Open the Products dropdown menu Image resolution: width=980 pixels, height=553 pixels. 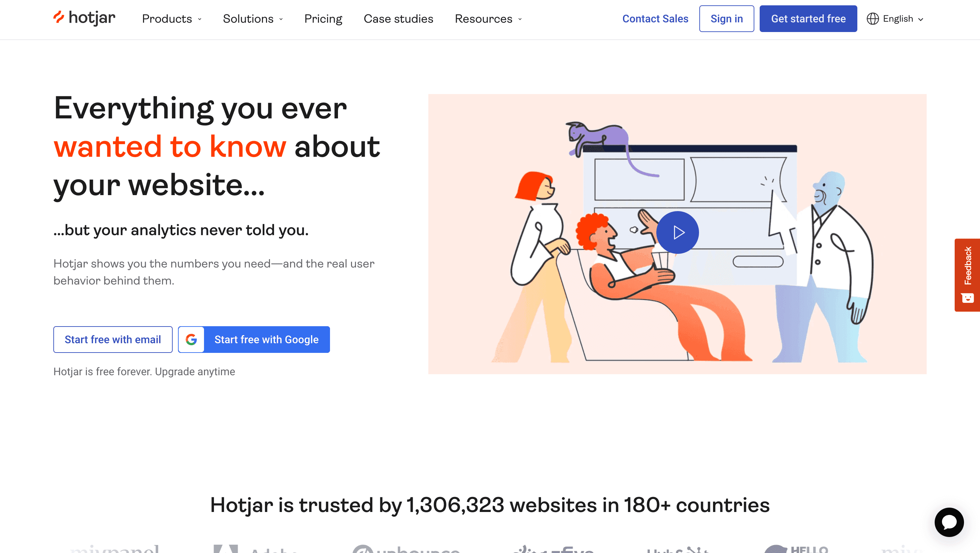coord(172,19)
